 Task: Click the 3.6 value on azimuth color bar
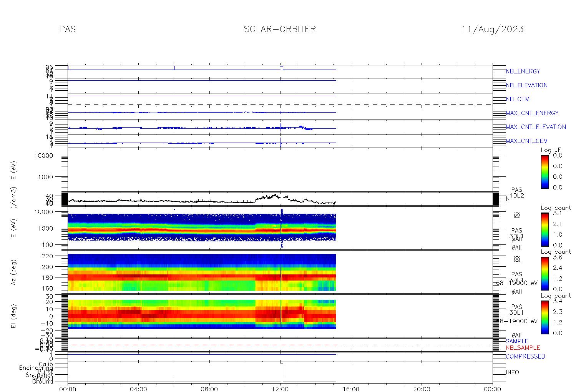click(558, 257)
